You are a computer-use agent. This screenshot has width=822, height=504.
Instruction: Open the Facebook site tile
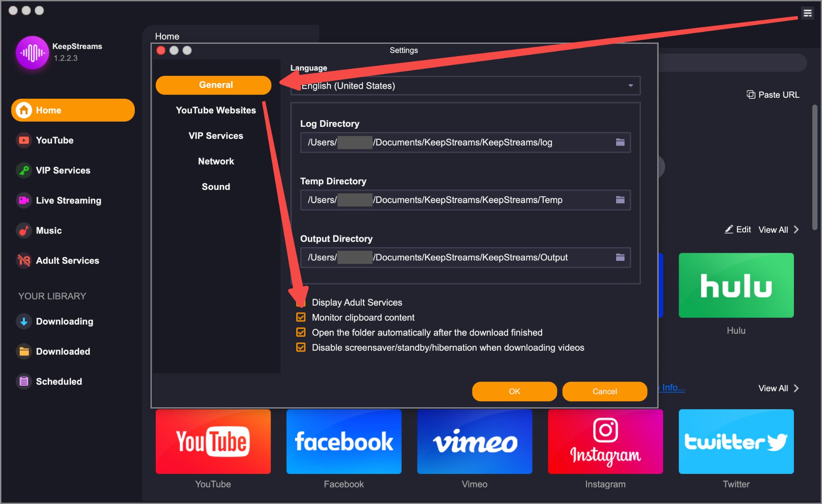[x=344, y=441]
